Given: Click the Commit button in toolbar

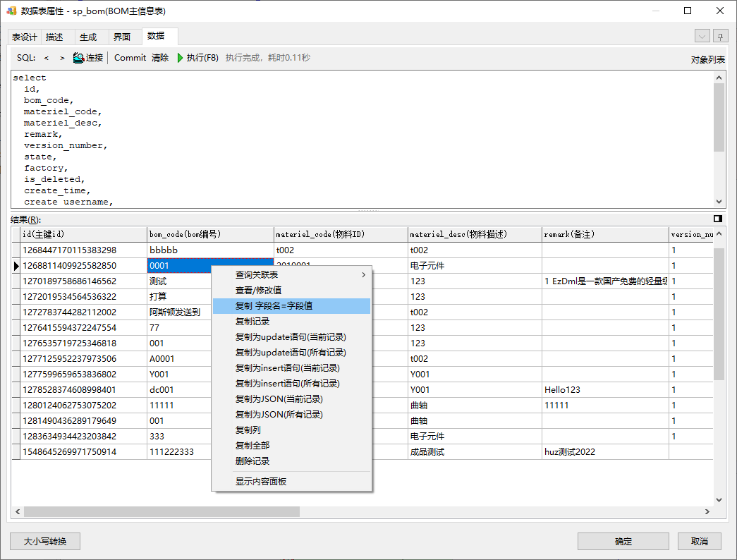Looking at the screenshot, I should (130, 58).
